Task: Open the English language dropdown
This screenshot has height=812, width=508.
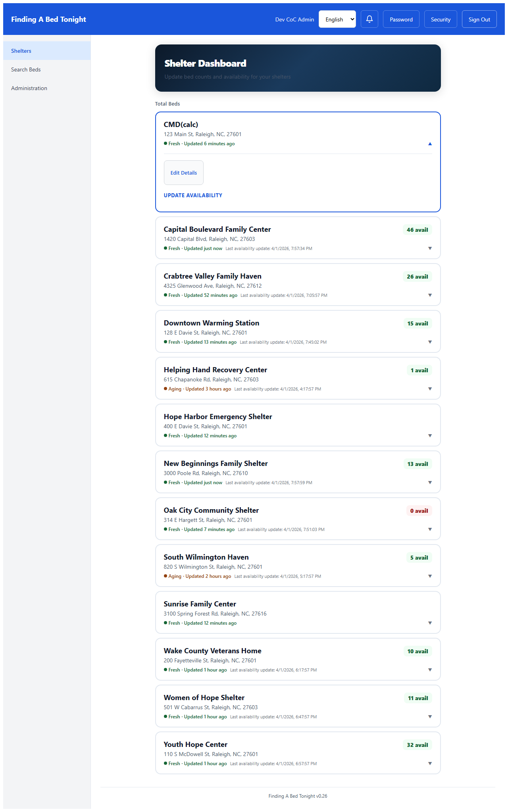Action: [337, 19]
